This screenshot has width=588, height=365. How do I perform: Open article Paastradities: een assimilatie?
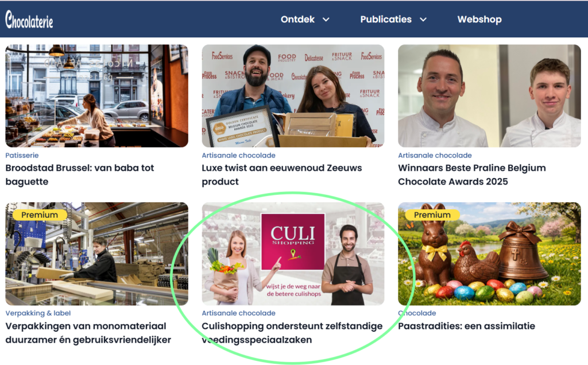(466, 326)
